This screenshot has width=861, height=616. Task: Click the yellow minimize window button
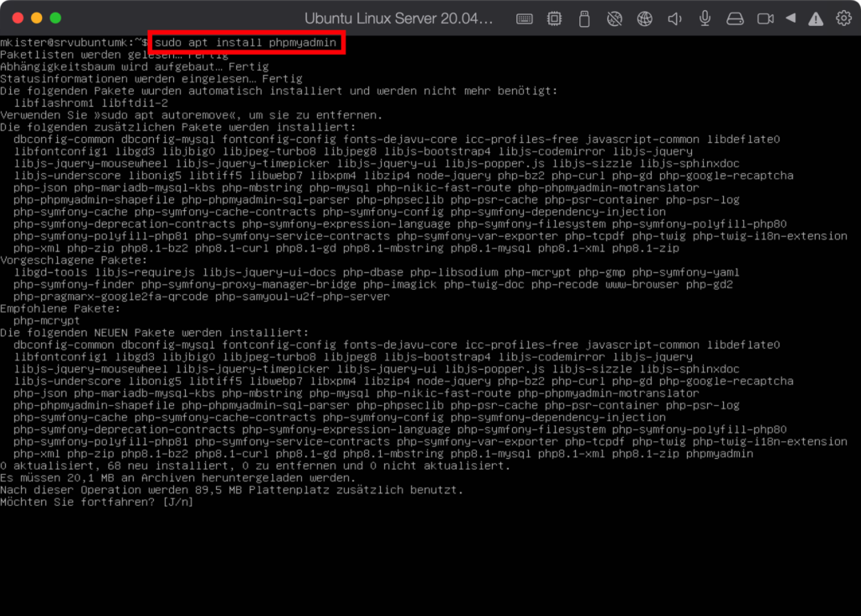tap(37, 18)
